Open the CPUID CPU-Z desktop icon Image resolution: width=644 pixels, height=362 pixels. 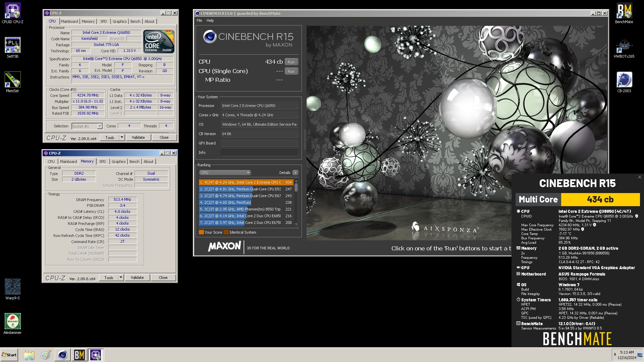pyautogui.click(x=12, y=13)
